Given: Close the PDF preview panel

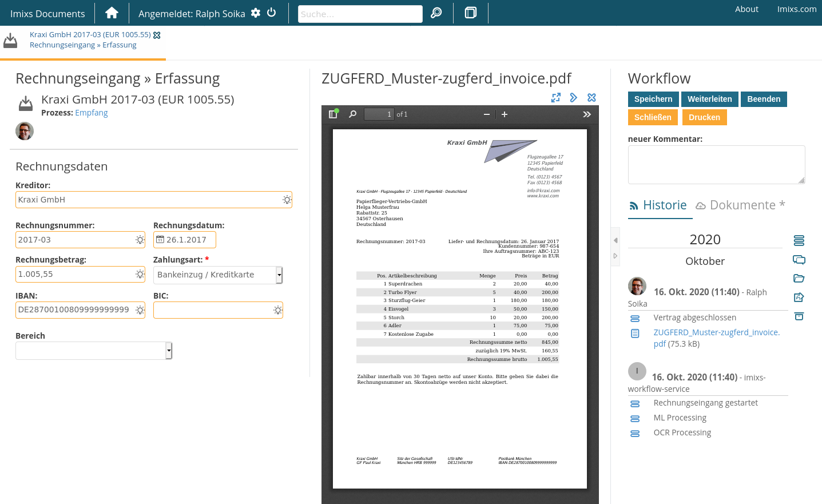Looking at the screenshot, I should [x=591, y=98].
